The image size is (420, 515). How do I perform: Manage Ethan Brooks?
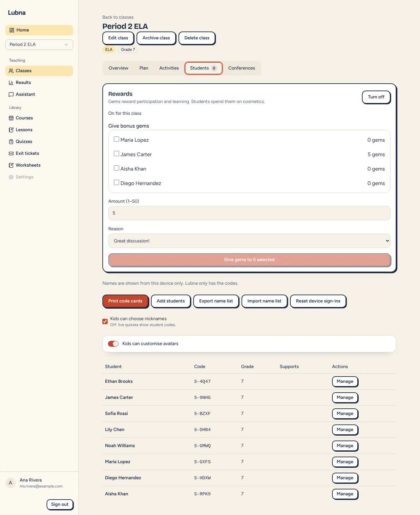[x=345, y=381]
